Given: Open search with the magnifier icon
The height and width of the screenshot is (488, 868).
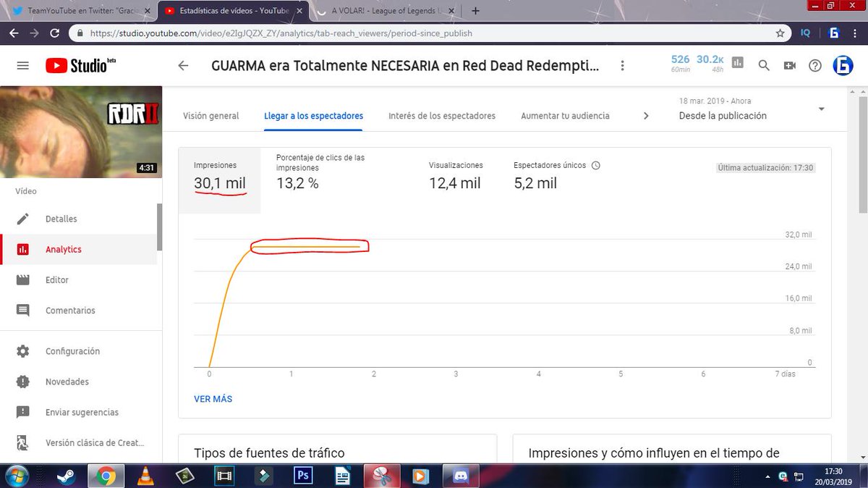Looking at the screenshot, I should (x=764, y=65).
